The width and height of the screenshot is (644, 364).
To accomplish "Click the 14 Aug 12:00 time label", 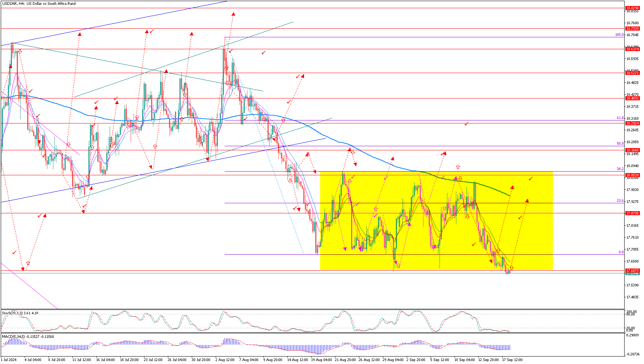I will tap(298, 360).
